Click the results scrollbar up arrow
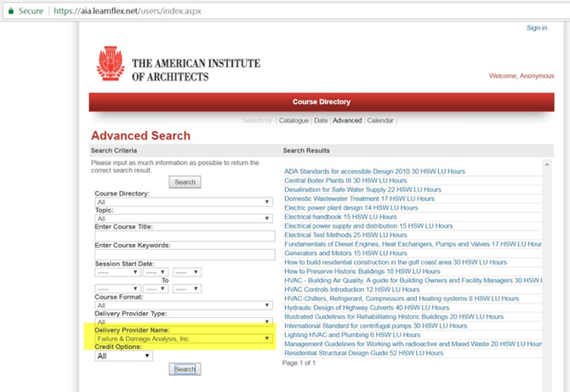Viewport: 570px width, 392px height. (x=547, y=165)
